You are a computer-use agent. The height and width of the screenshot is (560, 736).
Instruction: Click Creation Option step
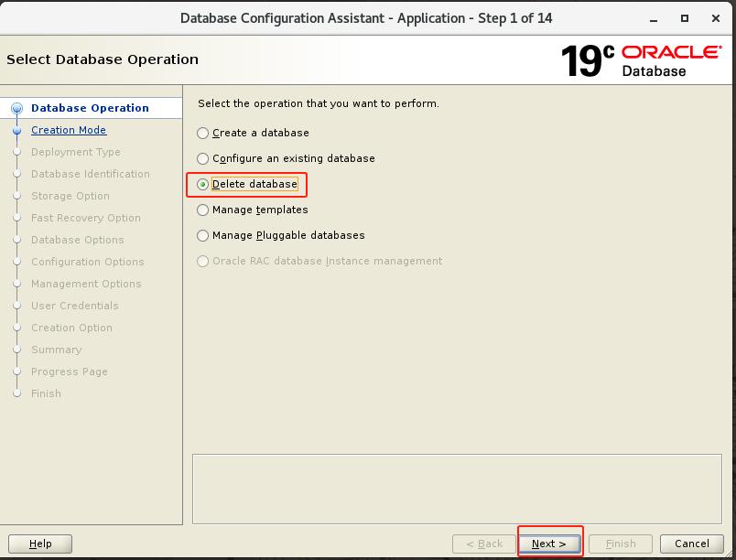point(71,328)
